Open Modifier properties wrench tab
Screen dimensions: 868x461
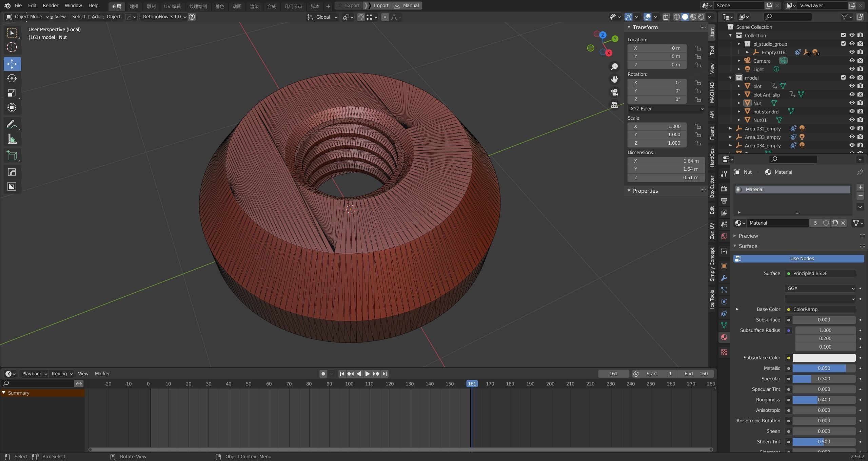[724, 278]
